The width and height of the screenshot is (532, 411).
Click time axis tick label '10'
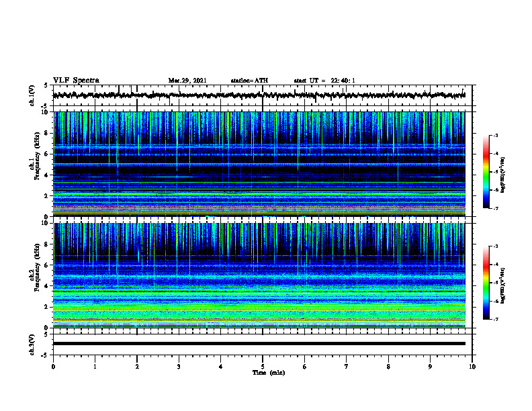pos(472,367)
